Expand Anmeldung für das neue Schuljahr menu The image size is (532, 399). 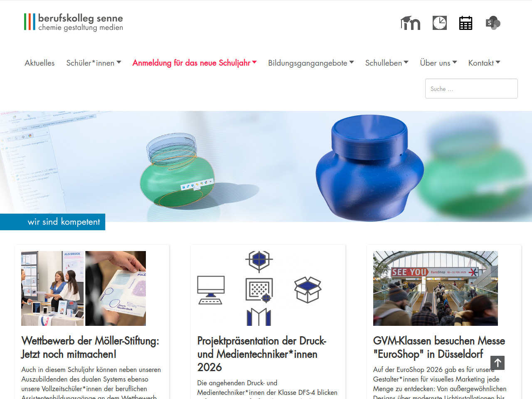tap(195, 63)
